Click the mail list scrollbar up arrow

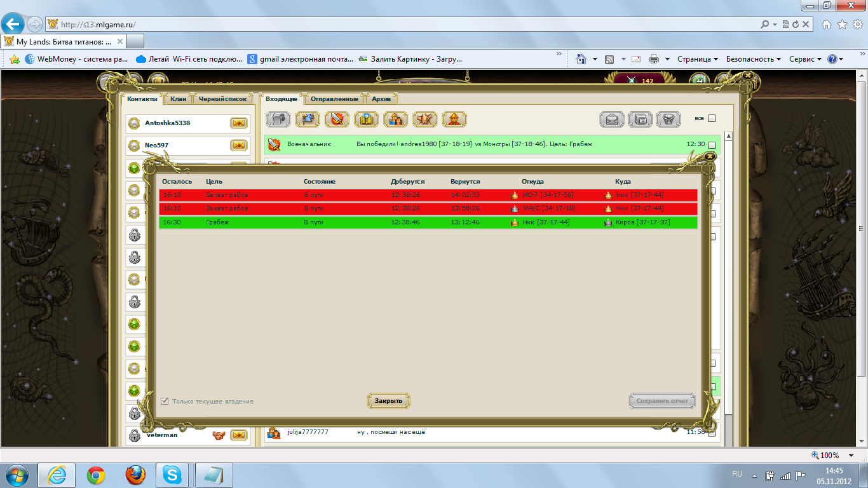tap(728, 136)
